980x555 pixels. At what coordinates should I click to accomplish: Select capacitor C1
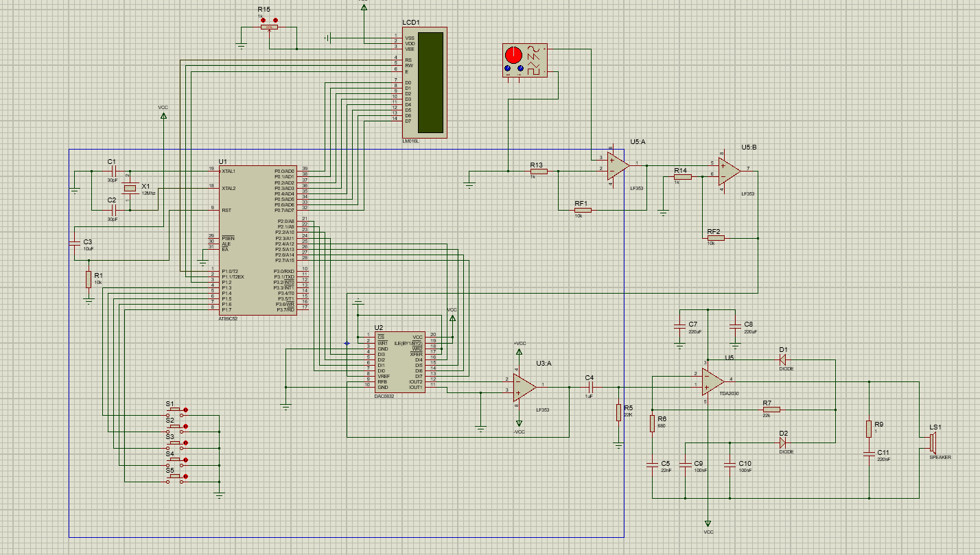(115, 170)
